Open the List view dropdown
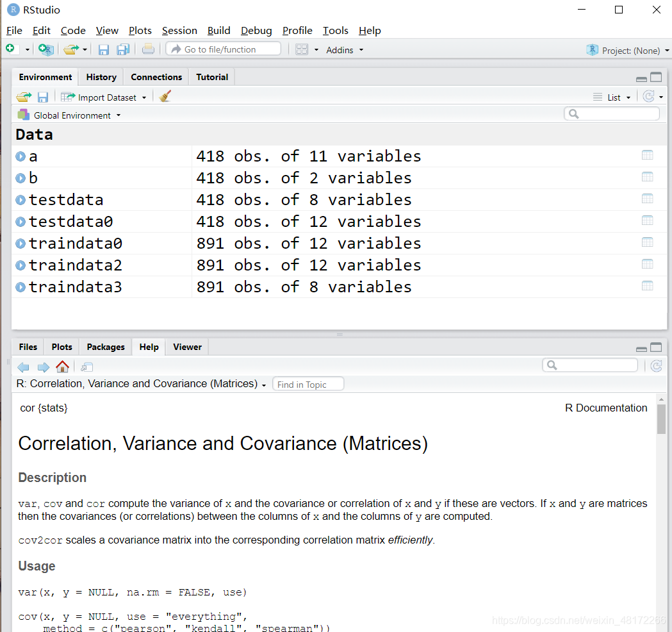Image resolution: width=672 pixels, height=632 pixels. pos(612,97)
